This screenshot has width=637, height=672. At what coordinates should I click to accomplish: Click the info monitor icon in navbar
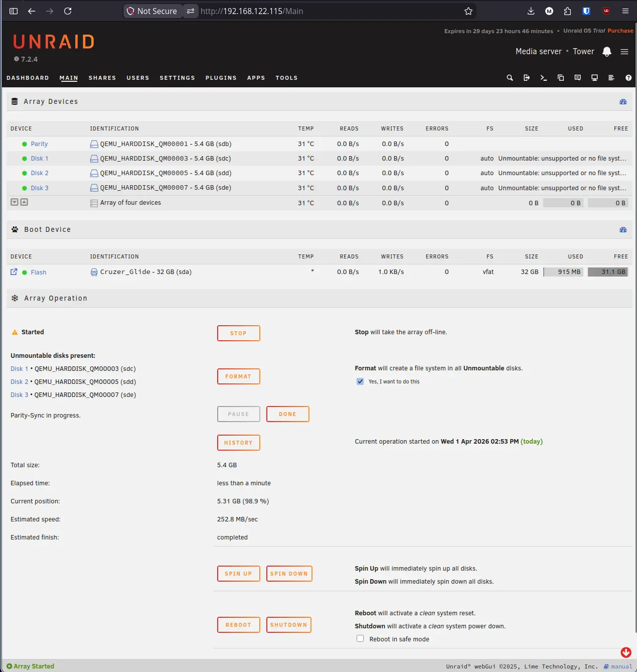pos(594,78)
